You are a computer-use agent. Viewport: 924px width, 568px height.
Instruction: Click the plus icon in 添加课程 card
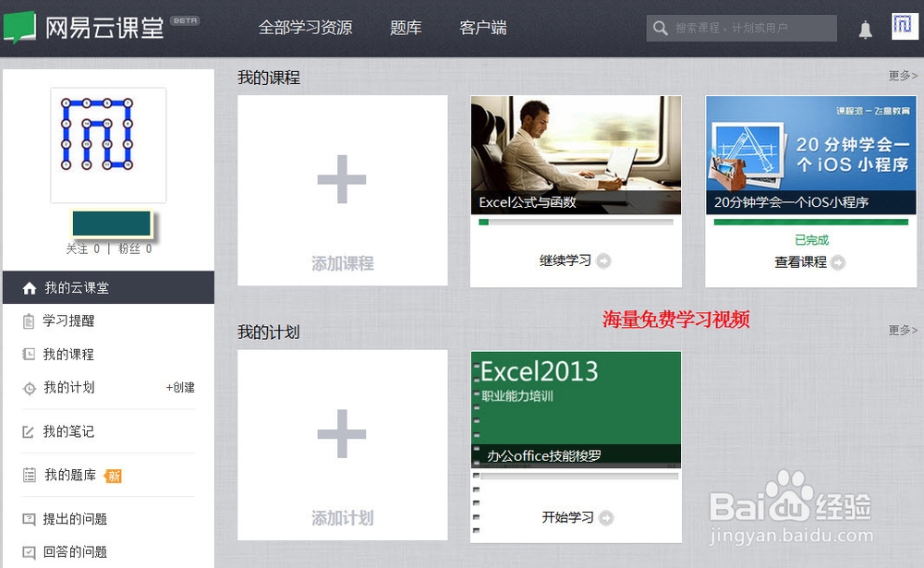pos(342,179)
